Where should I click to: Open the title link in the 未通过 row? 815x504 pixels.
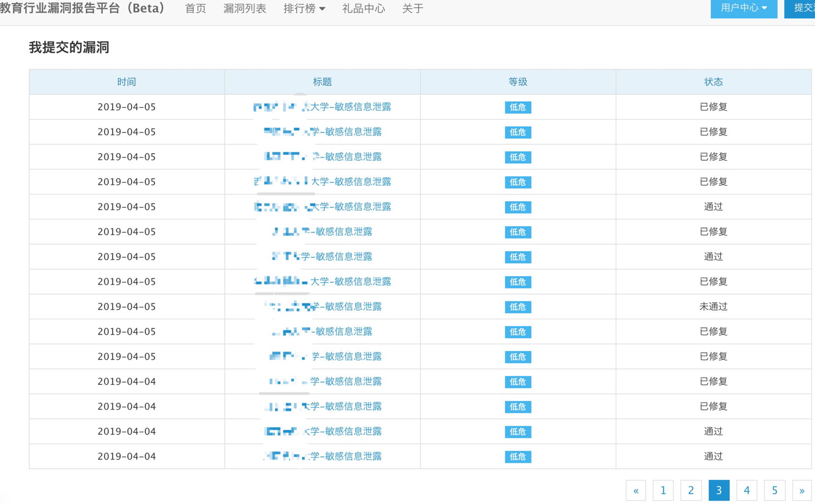pos(322,306)
